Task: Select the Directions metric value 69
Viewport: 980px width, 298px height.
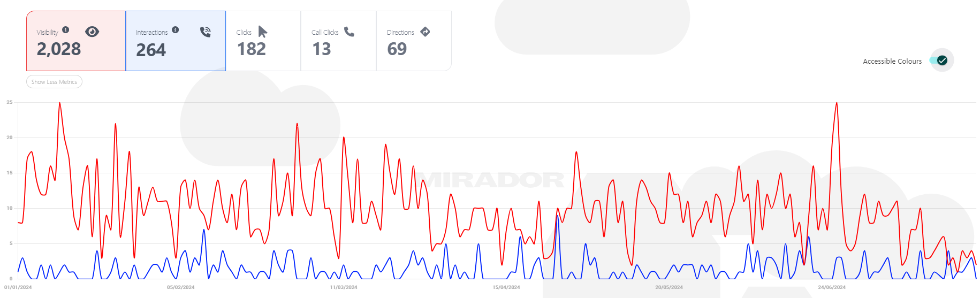Action: (397, 49)
